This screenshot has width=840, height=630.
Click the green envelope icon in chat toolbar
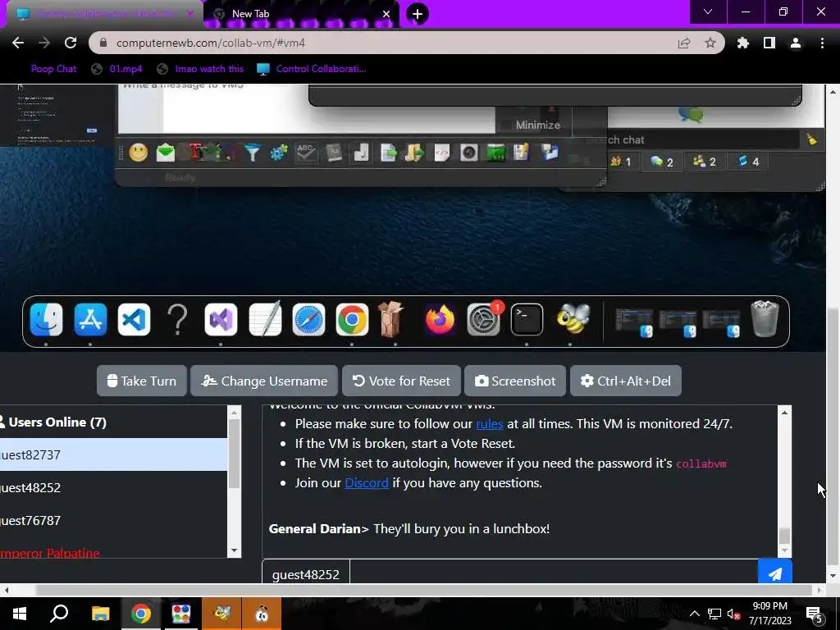pyautogui.click(x=166, y=153)
